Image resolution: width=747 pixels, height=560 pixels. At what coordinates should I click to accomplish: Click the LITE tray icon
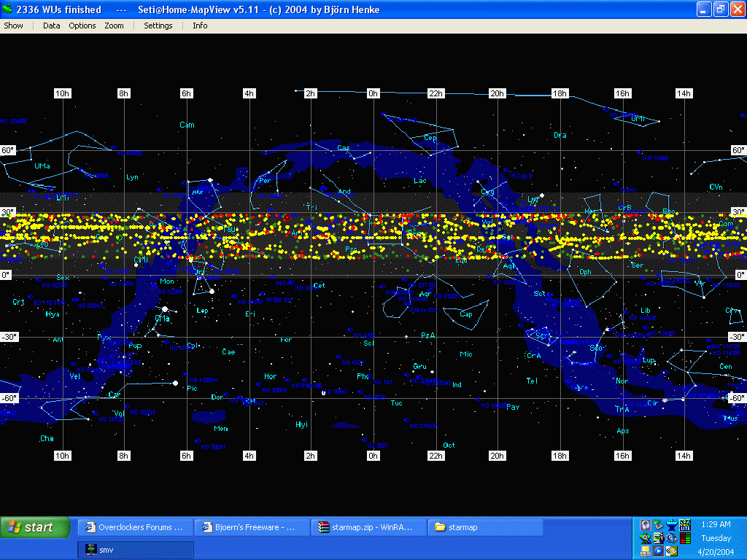pyautogui.click(x=685, y=525)
